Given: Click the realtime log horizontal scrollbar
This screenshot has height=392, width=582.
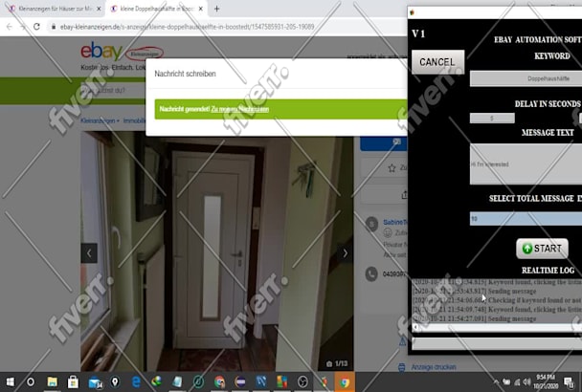Looking at the screenshot, I should pos(497,327).
